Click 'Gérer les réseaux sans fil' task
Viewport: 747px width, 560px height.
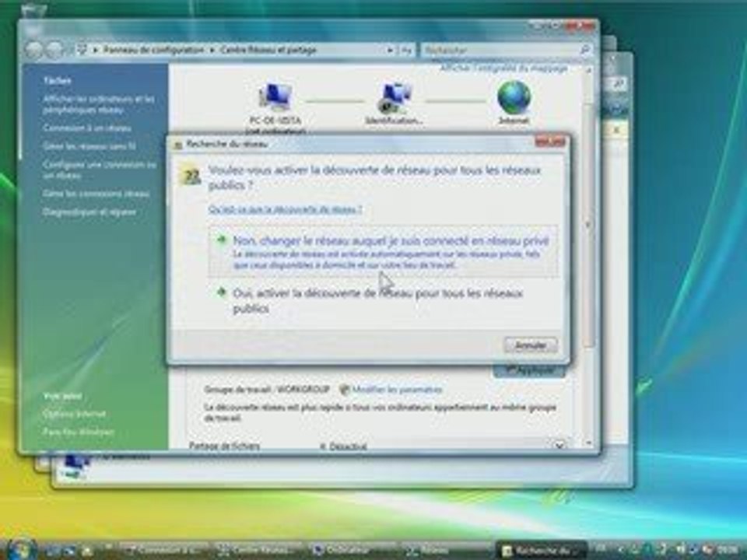89,146
